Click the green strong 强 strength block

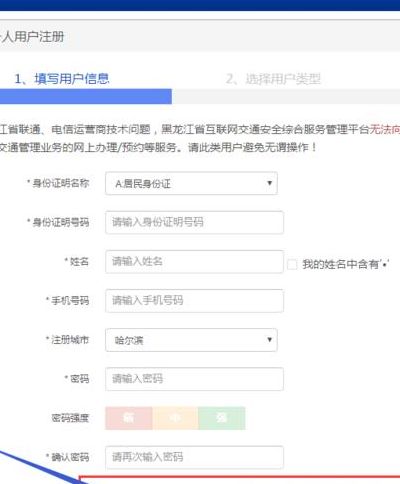(222, 418)
